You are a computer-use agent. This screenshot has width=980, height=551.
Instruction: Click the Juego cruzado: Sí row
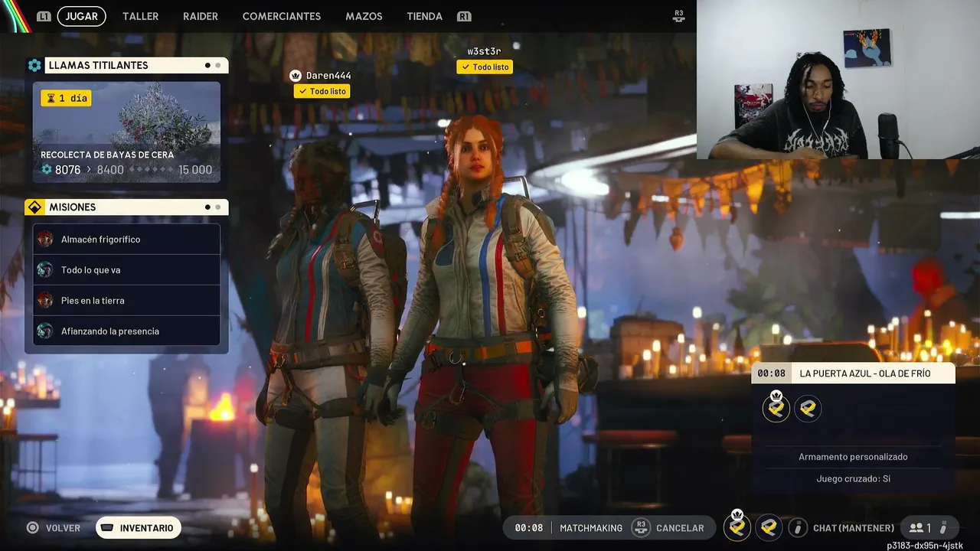853,479
